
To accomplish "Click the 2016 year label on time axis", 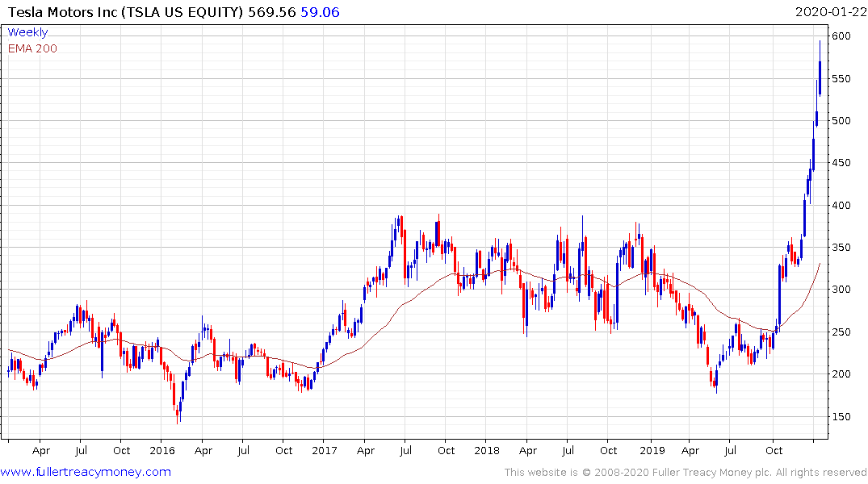I will (x=161, y=451).
